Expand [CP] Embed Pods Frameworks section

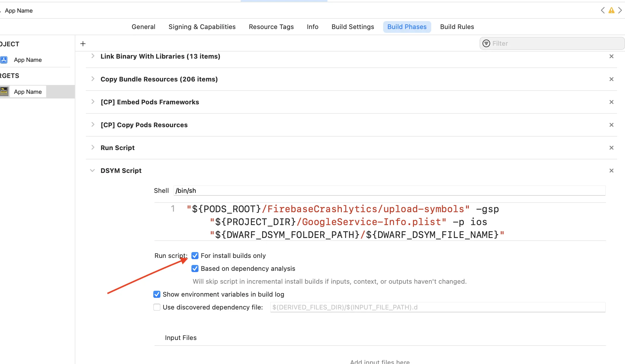coord(93,102)
